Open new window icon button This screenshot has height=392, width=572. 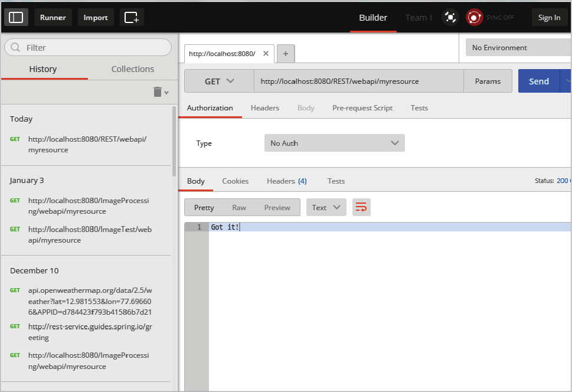click(x=132, y=17)
